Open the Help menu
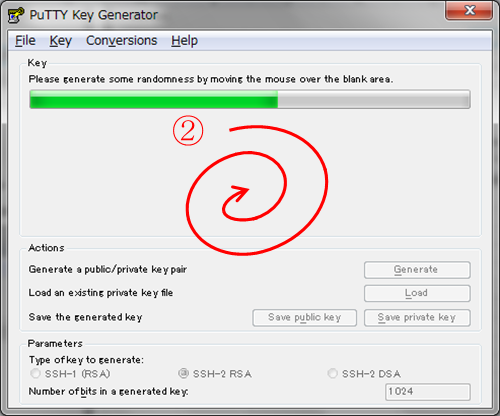The height and width of the screenshot is (416, 500). [x=184, y=41]
